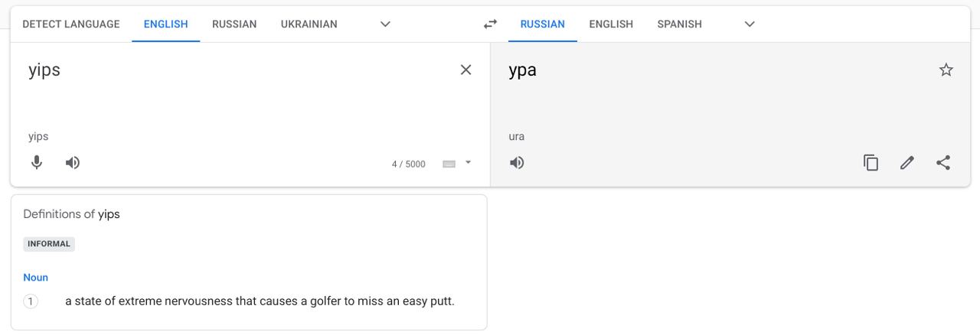Viewport: 980px width, 335px height.
Task: Expand more source languages chevron
Action: (386, 24)
